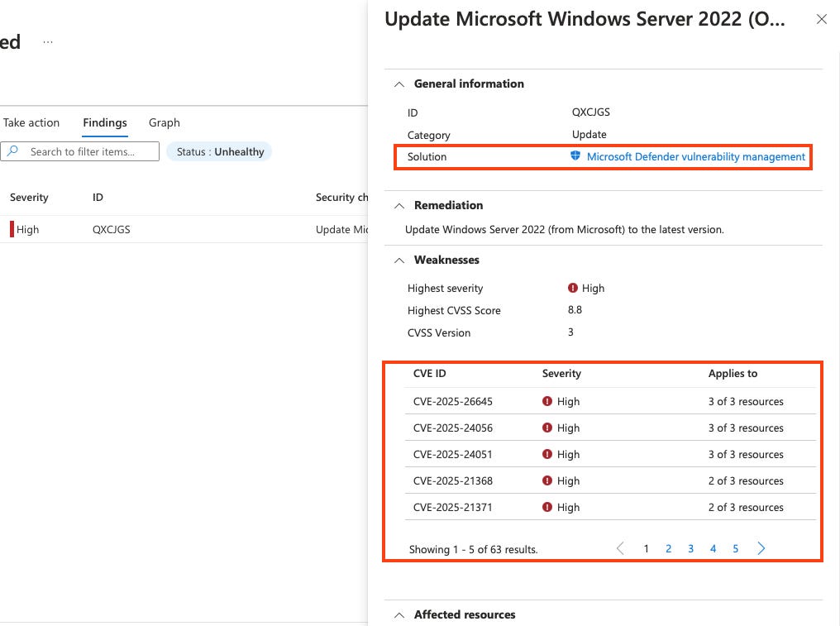Open the ellipsis more options menu
The width and height of the screenshot is (840, 626).
pyautogui.click(x=48, y=42)
